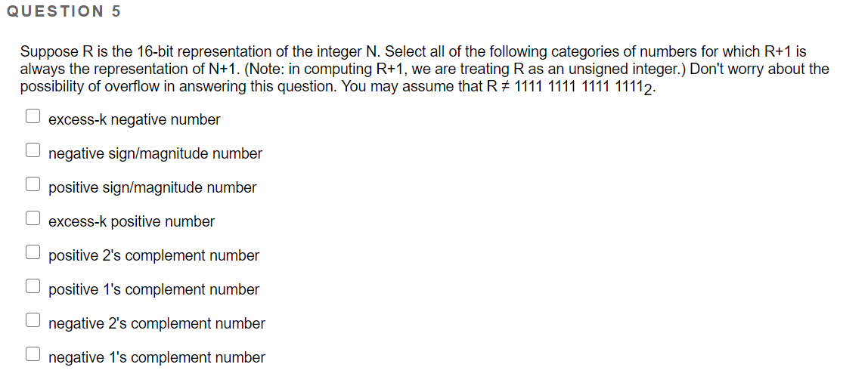Click the 'negative 2's complement number' option text
This screenshot has height=389, width=868.
pyautogui.click(x=157, y=324)
